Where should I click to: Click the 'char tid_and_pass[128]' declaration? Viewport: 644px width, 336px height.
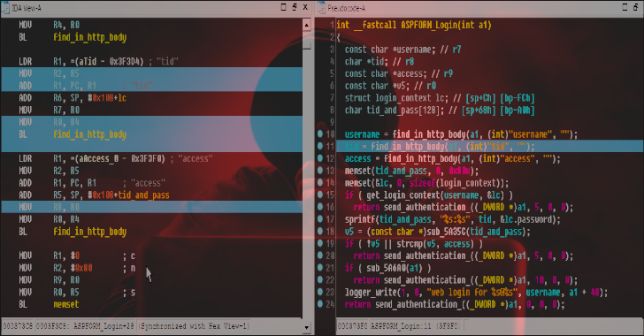(x=440, y=110)
